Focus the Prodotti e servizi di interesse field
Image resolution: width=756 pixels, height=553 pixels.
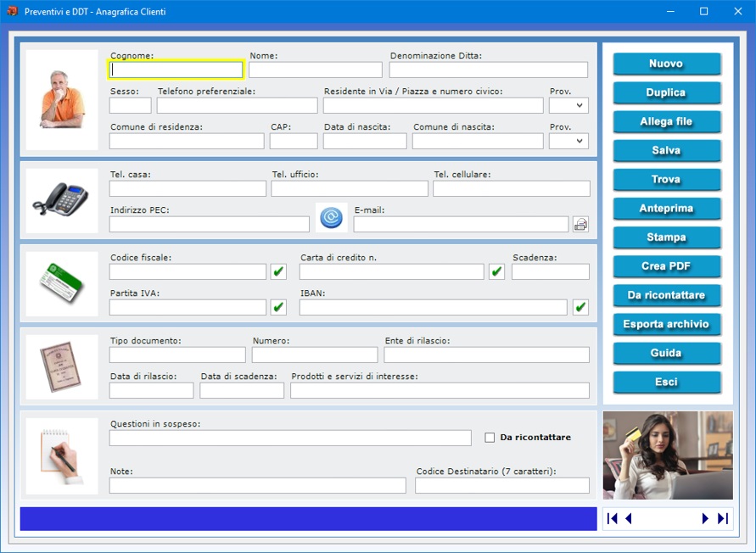[440, 390]
